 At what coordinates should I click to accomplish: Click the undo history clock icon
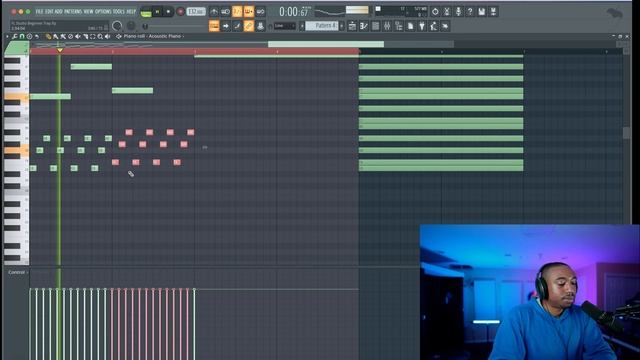435,11
